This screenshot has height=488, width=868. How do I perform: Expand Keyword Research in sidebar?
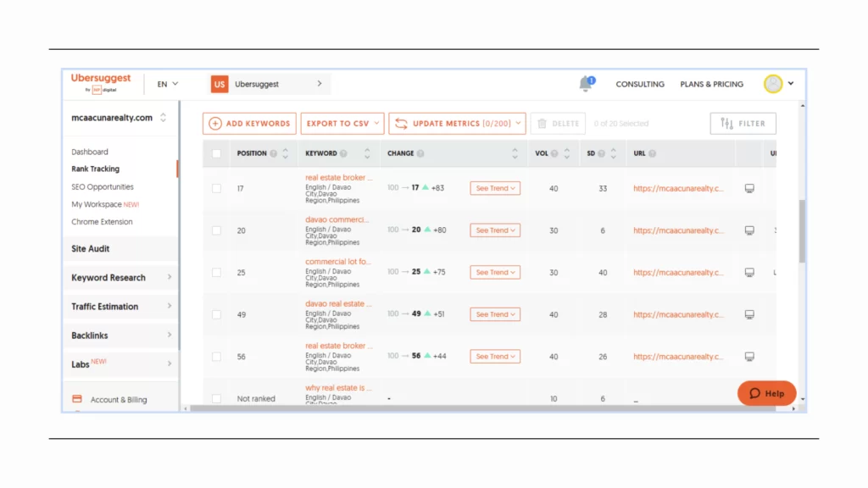click(x=120, y=278)
